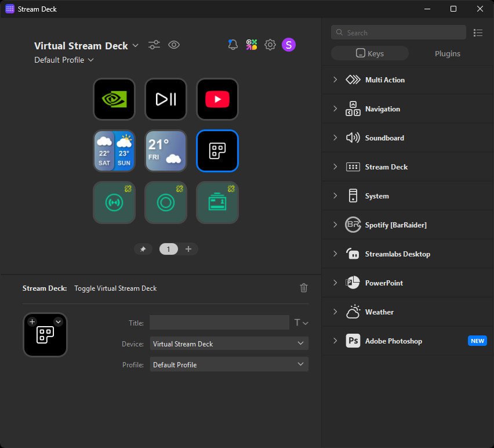
Task: Switch to the Plugins tab
Action: click(x=448, y=53)
